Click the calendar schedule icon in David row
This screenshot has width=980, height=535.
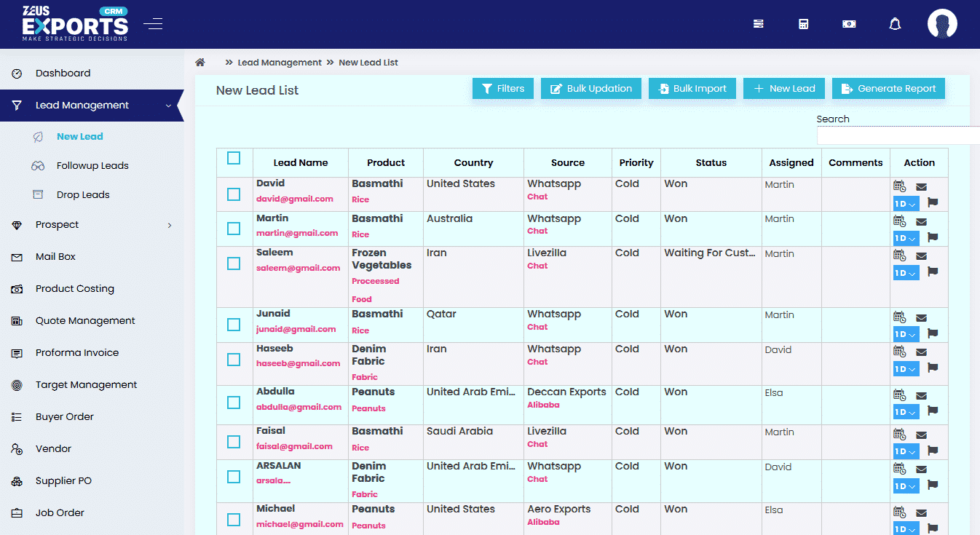[900, 186]
